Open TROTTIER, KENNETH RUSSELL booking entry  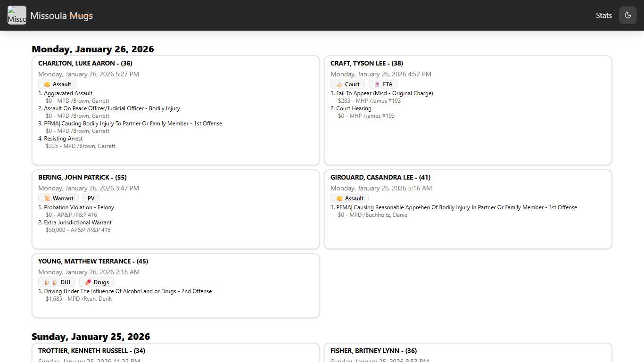(91, 351)
